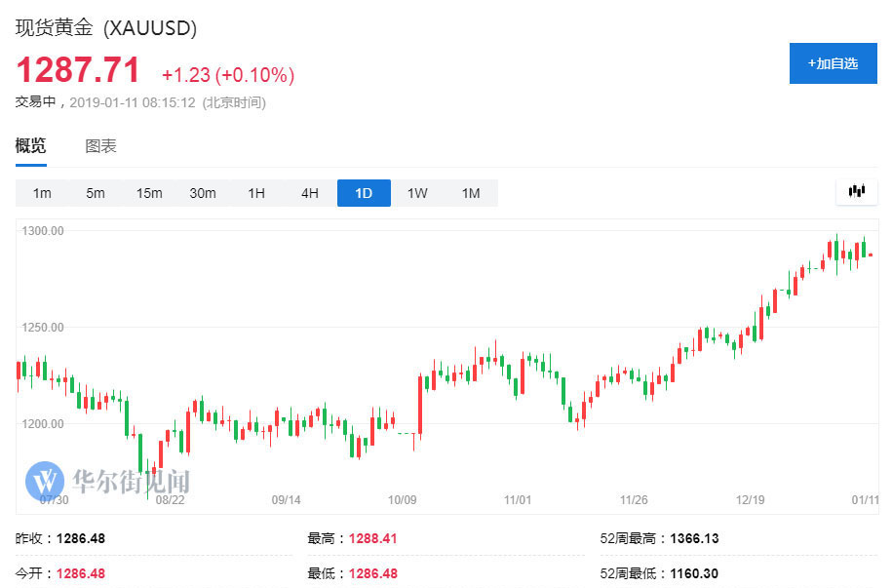This screenshot has height=588, width=892.
Task: Set chart period to 30m
Action: 203,193
